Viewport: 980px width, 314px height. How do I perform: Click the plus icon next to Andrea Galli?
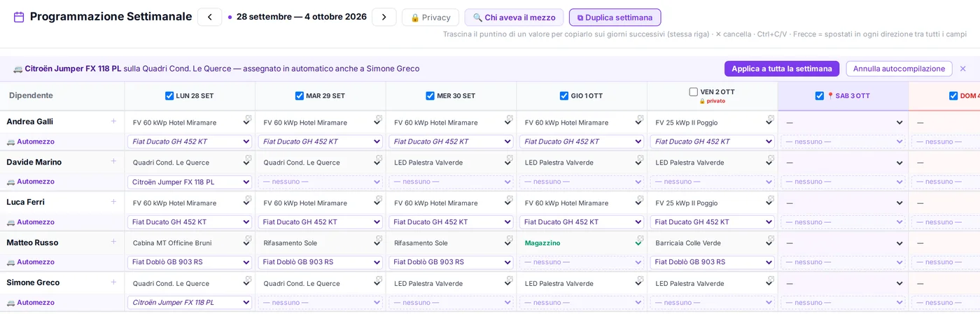pos(113,121)
